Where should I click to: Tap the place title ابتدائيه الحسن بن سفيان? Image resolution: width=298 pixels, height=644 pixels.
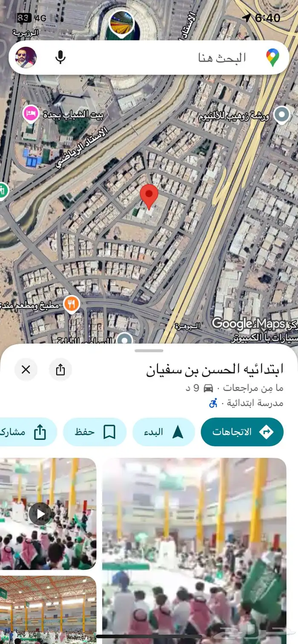(x=215, y=369)
